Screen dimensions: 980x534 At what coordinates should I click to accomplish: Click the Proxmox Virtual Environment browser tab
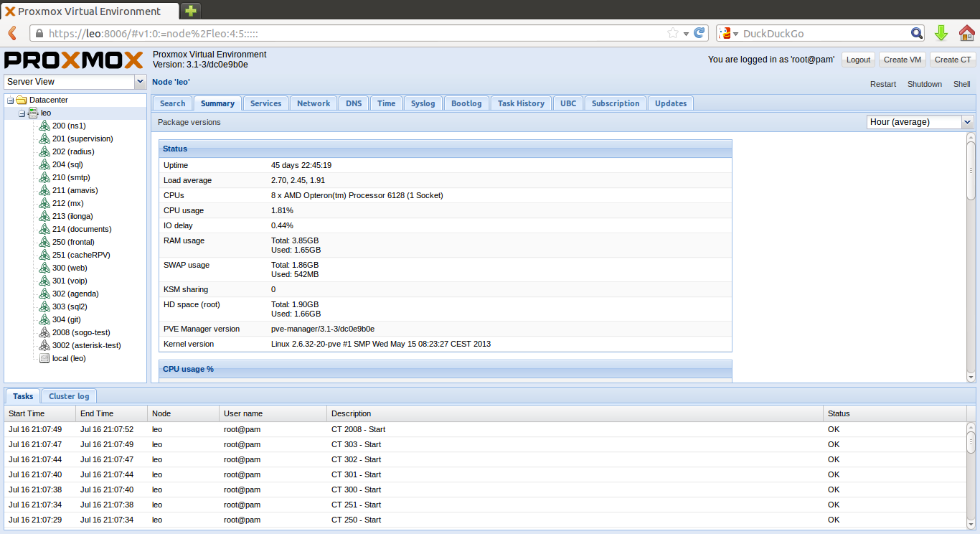coord(89,11)
